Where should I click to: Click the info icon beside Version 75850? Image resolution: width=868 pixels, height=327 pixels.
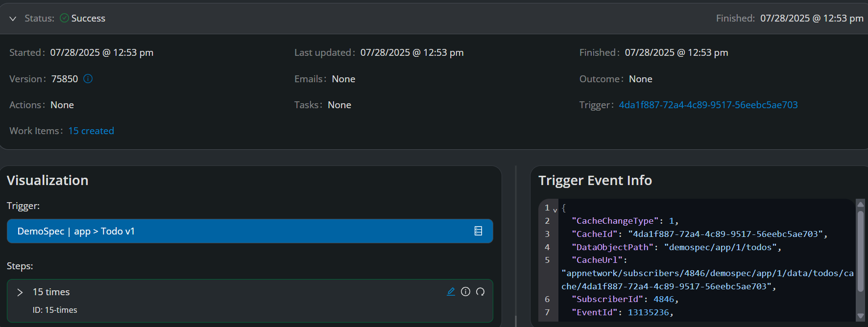[x=88, y=79]
